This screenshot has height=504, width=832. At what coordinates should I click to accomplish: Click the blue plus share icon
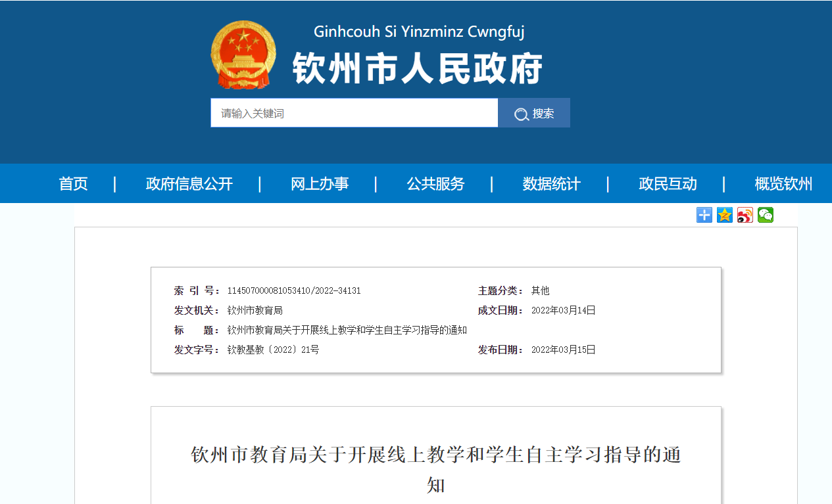[704, 215]
